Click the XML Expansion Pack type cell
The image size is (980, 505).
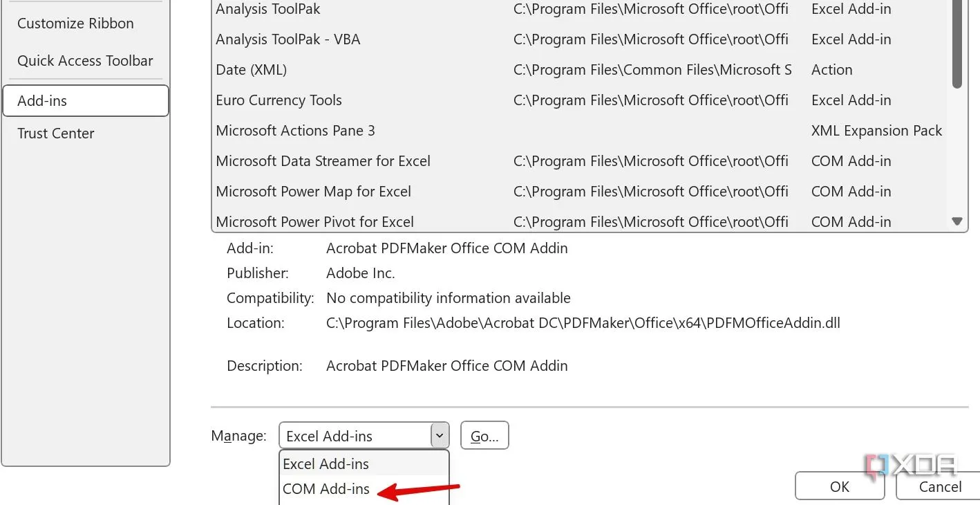pos(876,131)
